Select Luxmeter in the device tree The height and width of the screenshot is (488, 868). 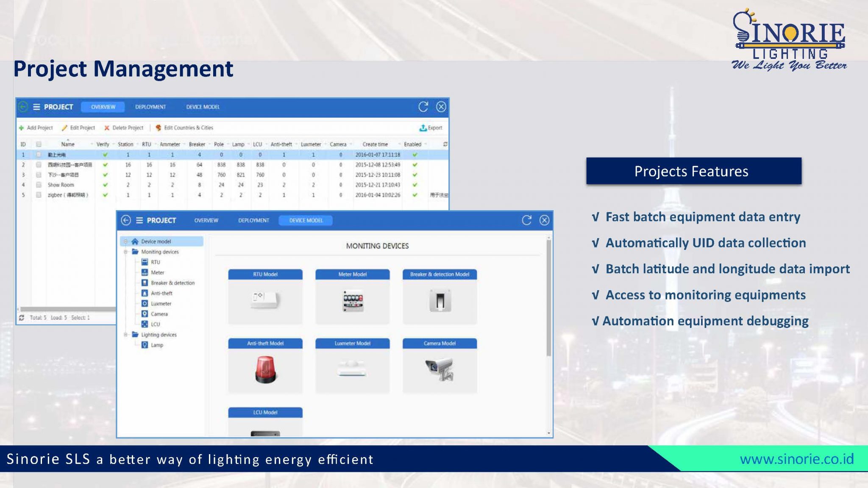pos(161,304)
